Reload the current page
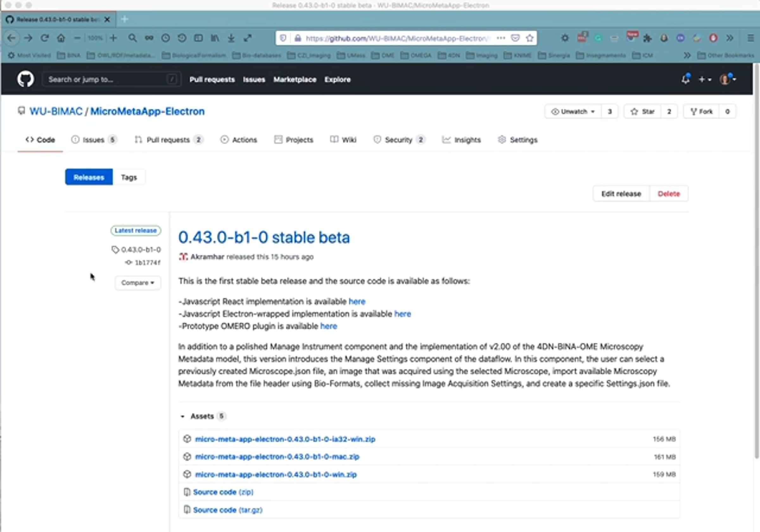This screenshot has height=532, width=760. tap(45, 38)
